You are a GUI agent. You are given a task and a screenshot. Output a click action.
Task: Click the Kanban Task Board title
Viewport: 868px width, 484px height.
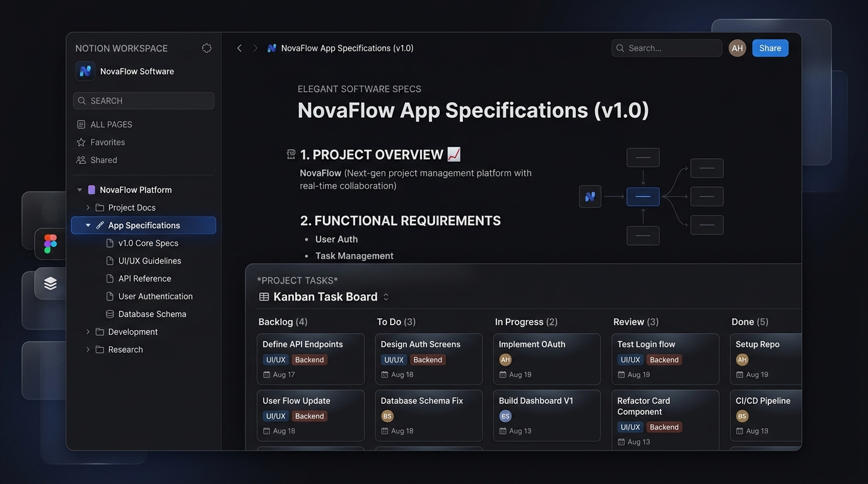pos(325,297)
